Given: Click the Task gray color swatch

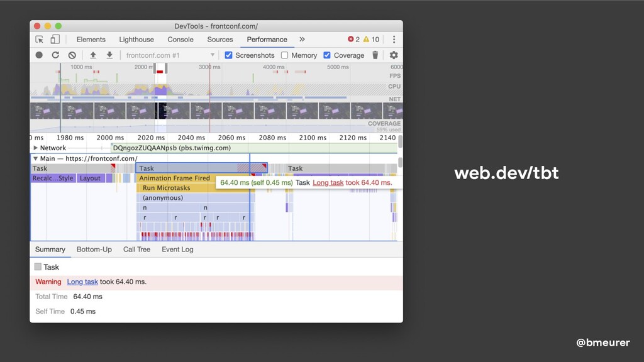Looking at the screenshot, I should click(38, 266).
